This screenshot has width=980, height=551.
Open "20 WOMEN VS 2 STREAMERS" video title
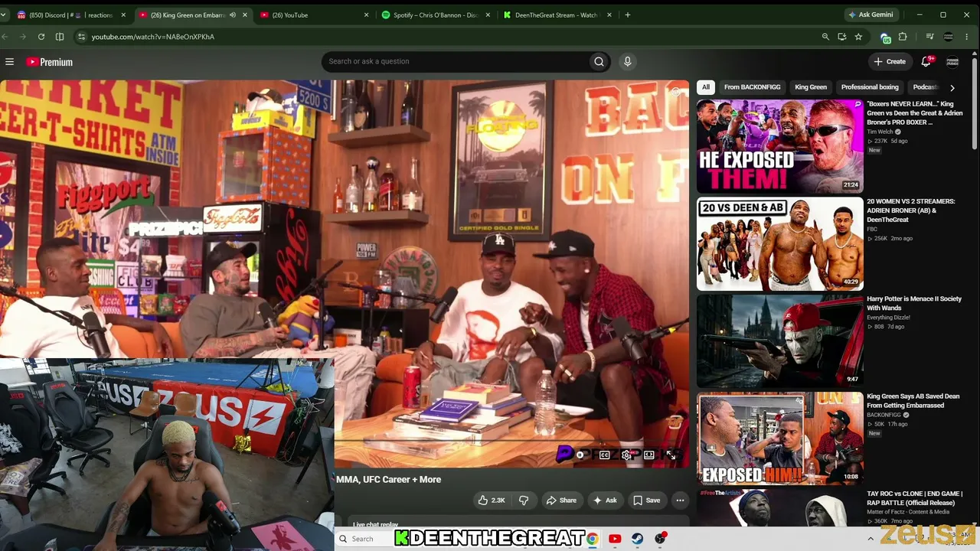(911, 210)
